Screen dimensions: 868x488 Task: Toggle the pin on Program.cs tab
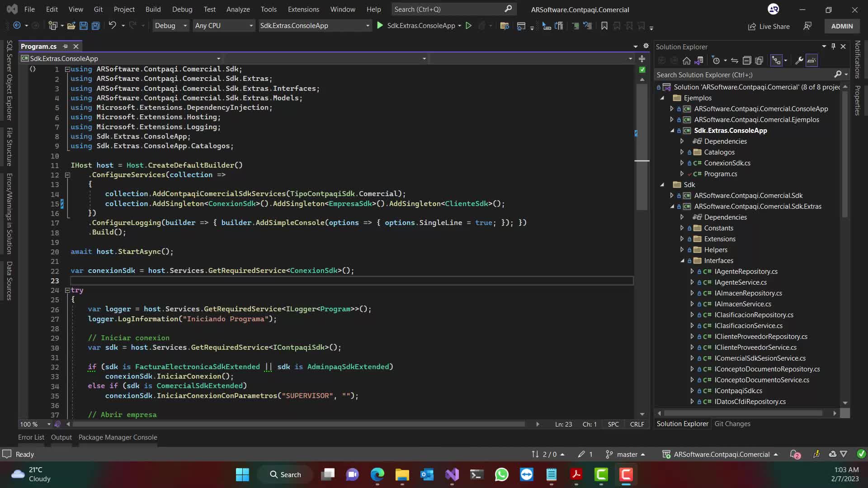(65, 47)
